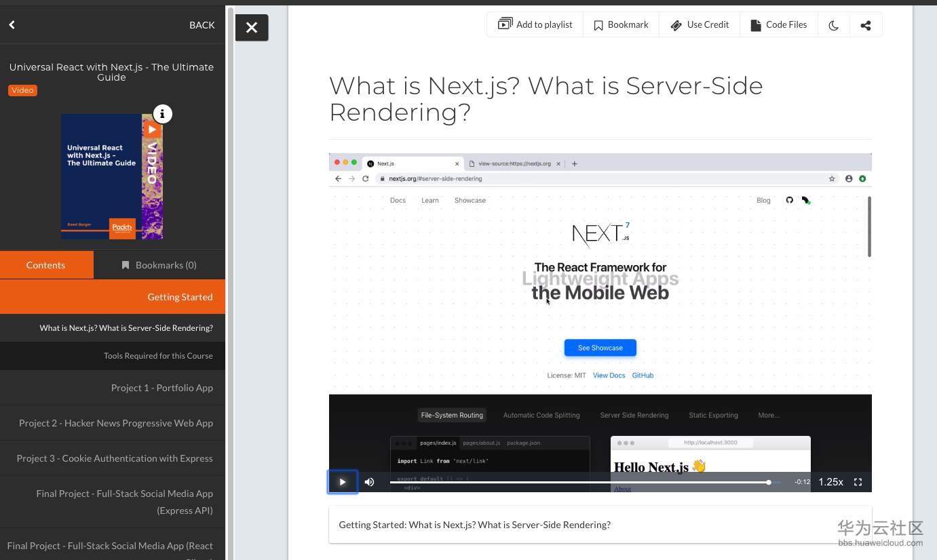Click the course title in the sidebar
Screen dimensions: 937x560
(x=111, y=72)
